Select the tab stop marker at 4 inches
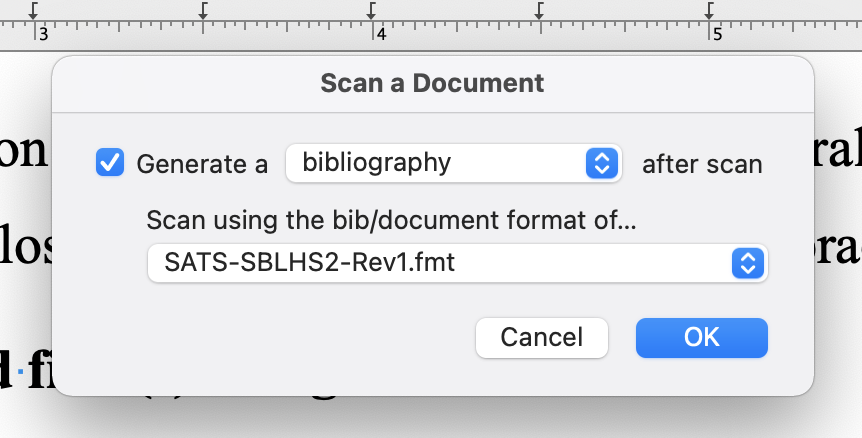This screenshot has height=438, width=862. point(372,10)
